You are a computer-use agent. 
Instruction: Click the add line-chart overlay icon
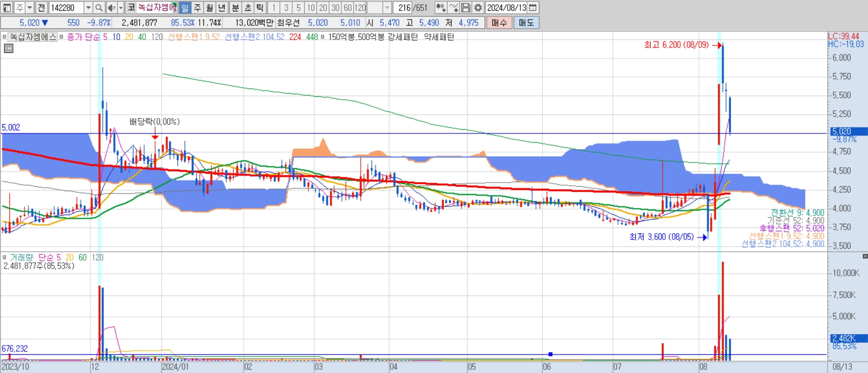pos(454,8)
